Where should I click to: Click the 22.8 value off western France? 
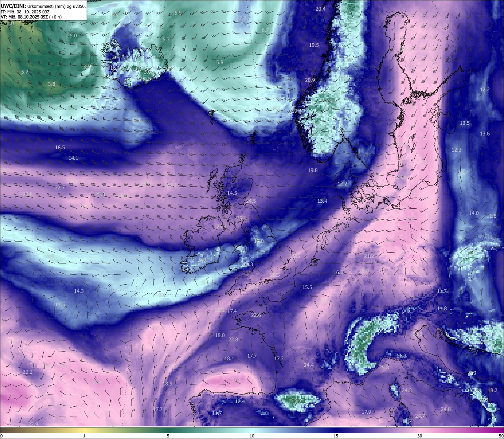[x=233, y=339]
